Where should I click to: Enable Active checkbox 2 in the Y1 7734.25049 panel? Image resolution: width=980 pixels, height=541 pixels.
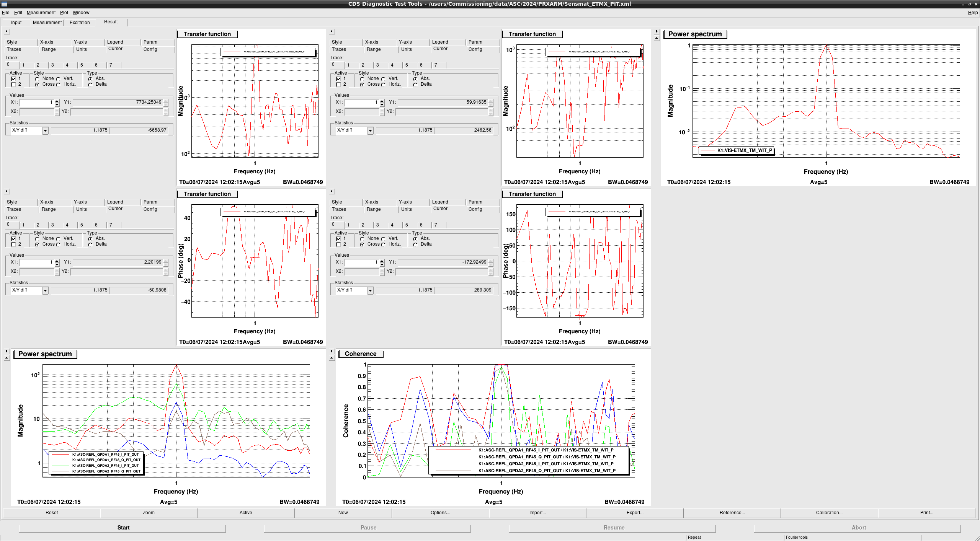[x=13, y=85]
